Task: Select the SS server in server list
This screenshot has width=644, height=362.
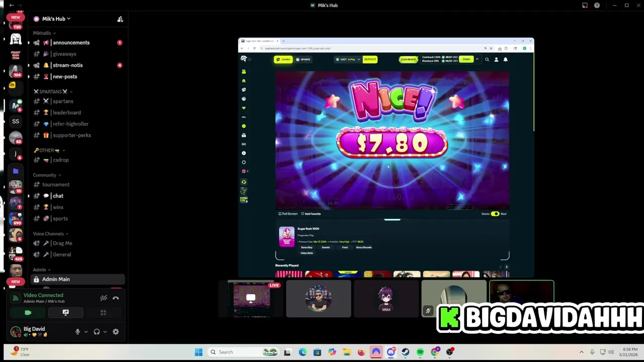Action: (x=16, y=121)
